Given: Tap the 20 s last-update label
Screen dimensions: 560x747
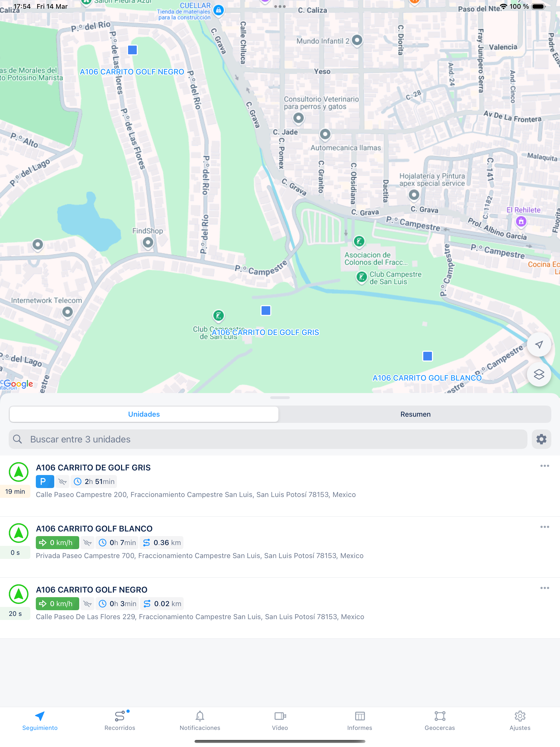Looking at the screenshot, I should [x=15, y=614].
